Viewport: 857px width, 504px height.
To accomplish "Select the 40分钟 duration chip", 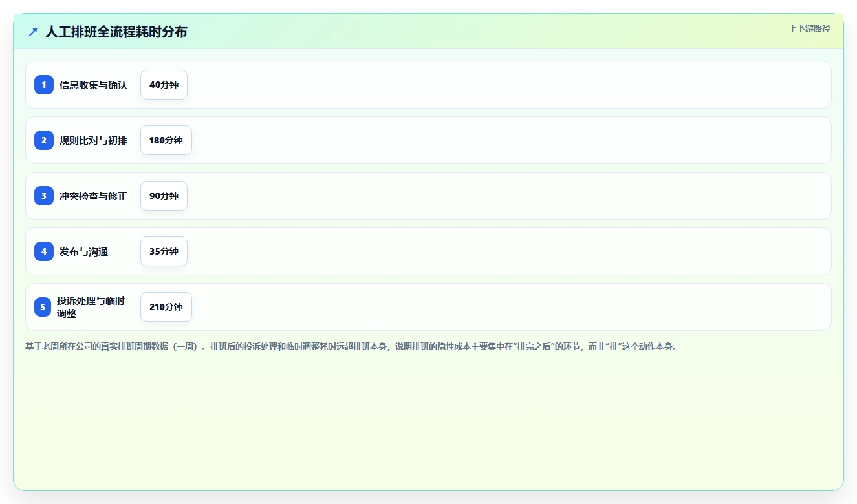I will [164, 85].
